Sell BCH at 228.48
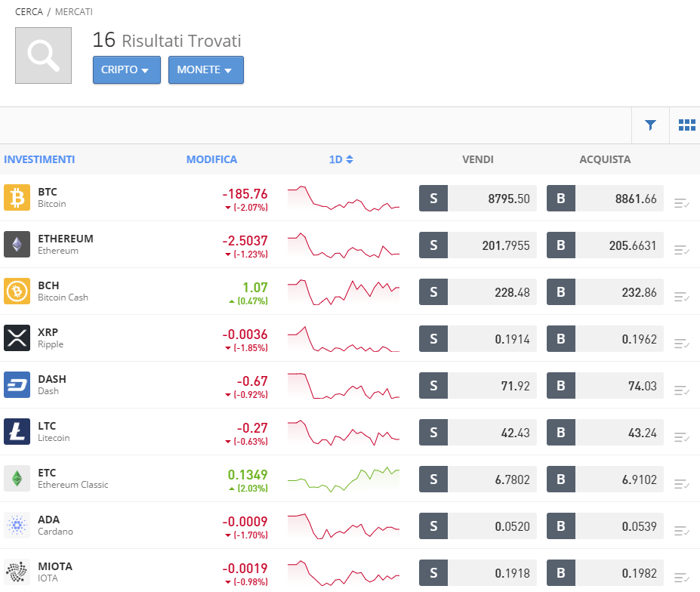The image size is (700, 592). 478,292
